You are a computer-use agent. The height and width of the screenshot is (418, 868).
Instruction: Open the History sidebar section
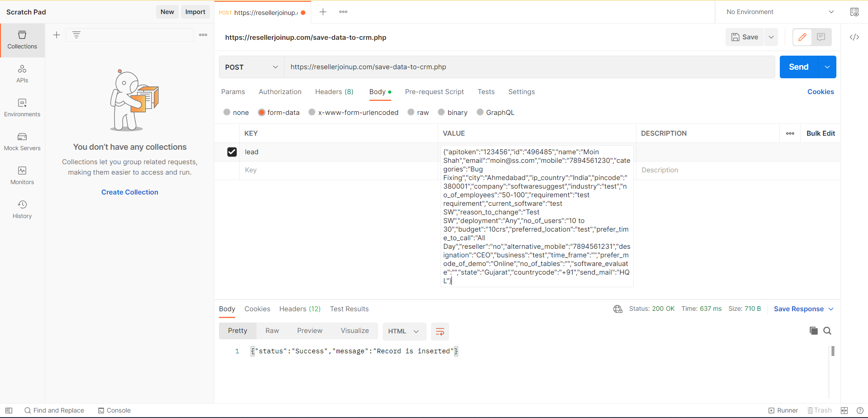coord(22,210)
